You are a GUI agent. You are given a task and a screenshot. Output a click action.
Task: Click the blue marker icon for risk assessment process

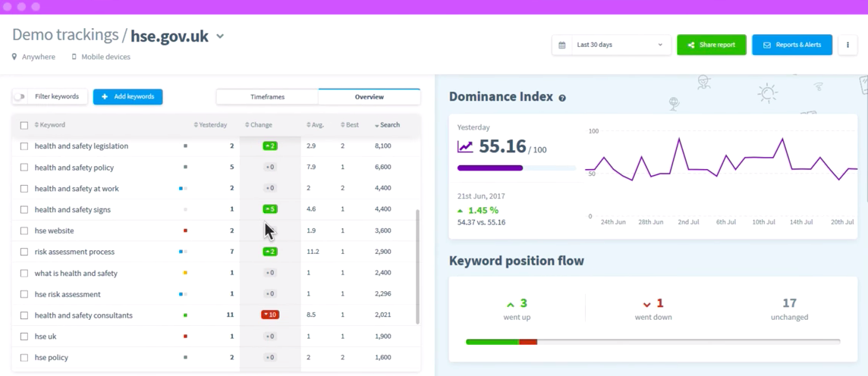183,252
